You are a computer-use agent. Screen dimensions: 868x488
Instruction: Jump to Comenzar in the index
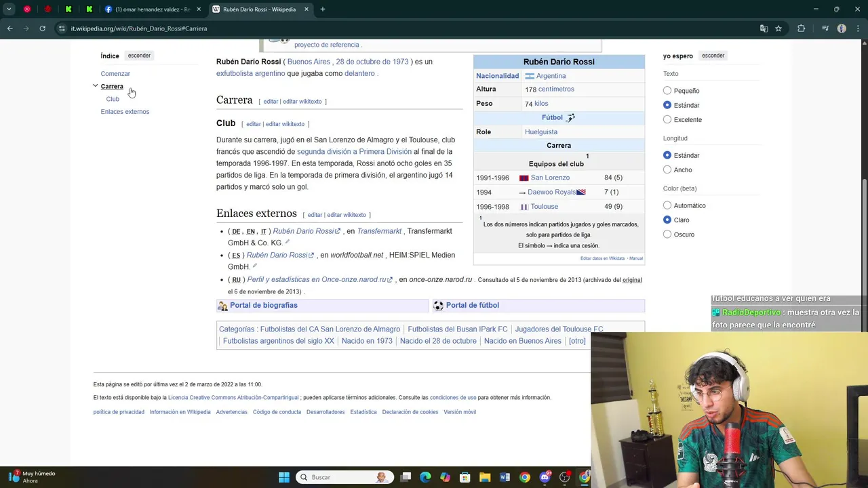tap(115, 73)
